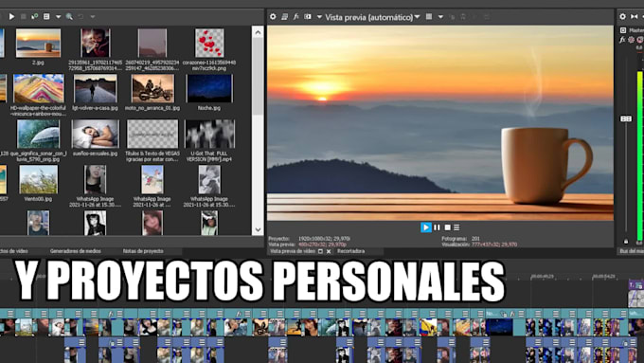
Task: Toggle preview overlays grid icon
Action: (429, 17)
